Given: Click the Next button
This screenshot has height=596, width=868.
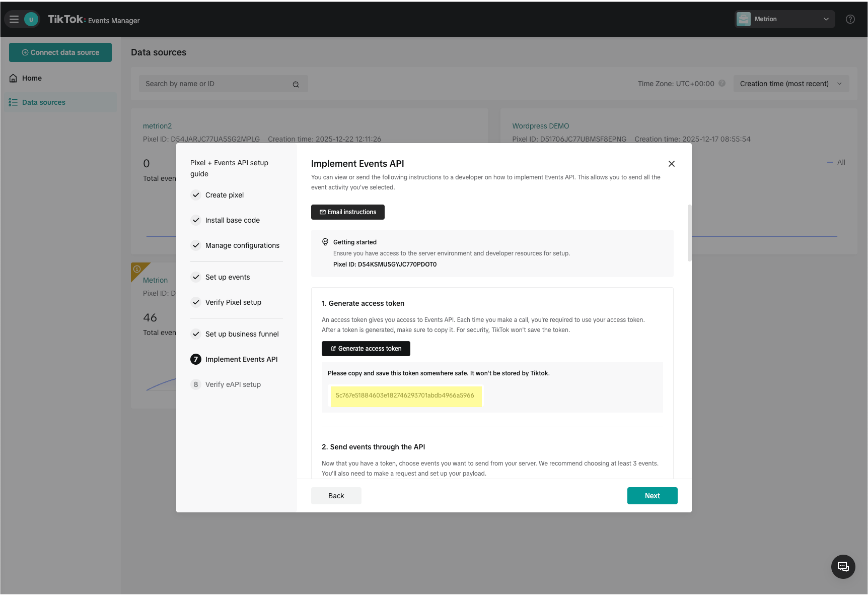Looking at the screenshot, I should 653,496.
